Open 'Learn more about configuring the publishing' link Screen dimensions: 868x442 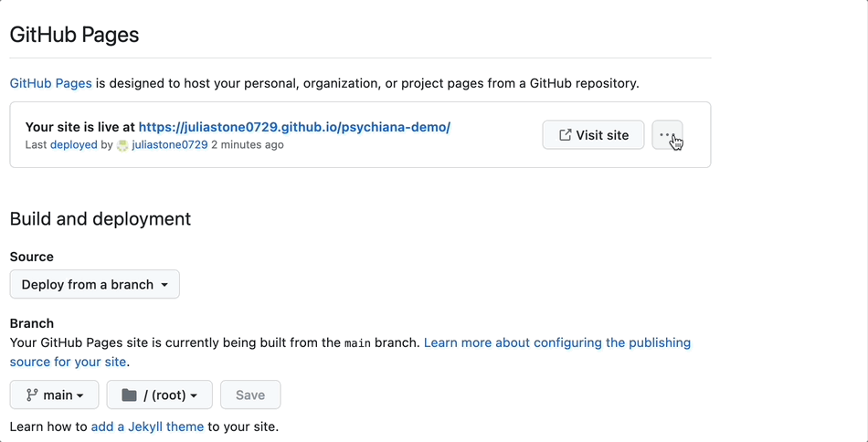(x=557, y=342)
